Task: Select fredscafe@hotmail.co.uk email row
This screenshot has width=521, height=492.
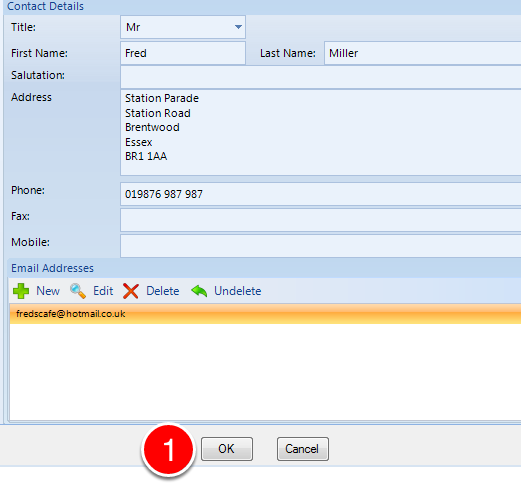Action: pyautogui.click(x=265, y=314)
